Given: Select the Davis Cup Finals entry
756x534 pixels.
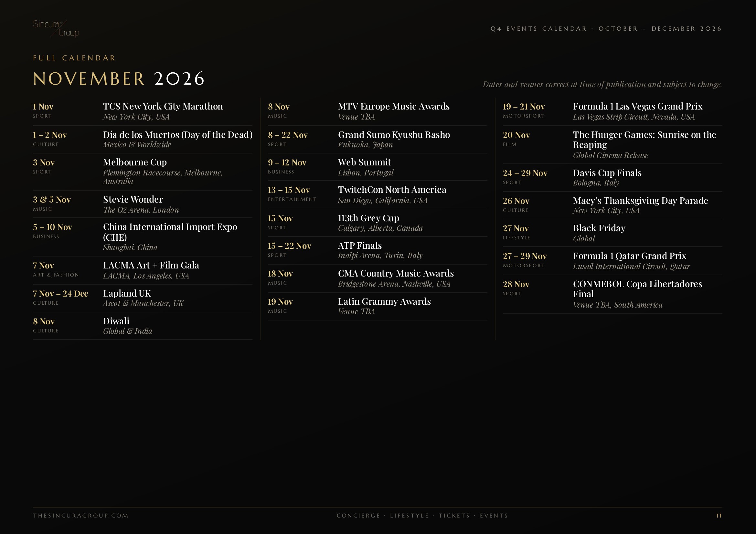Looking at the screenshot, I should point(607,173).
